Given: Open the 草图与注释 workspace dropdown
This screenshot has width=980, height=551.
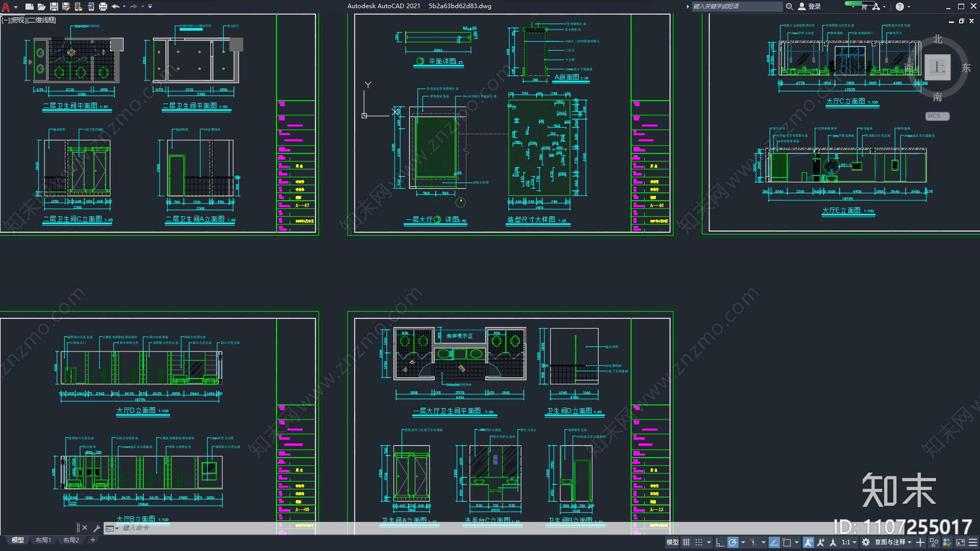Looking at the screenshot, I should (893, 542).
